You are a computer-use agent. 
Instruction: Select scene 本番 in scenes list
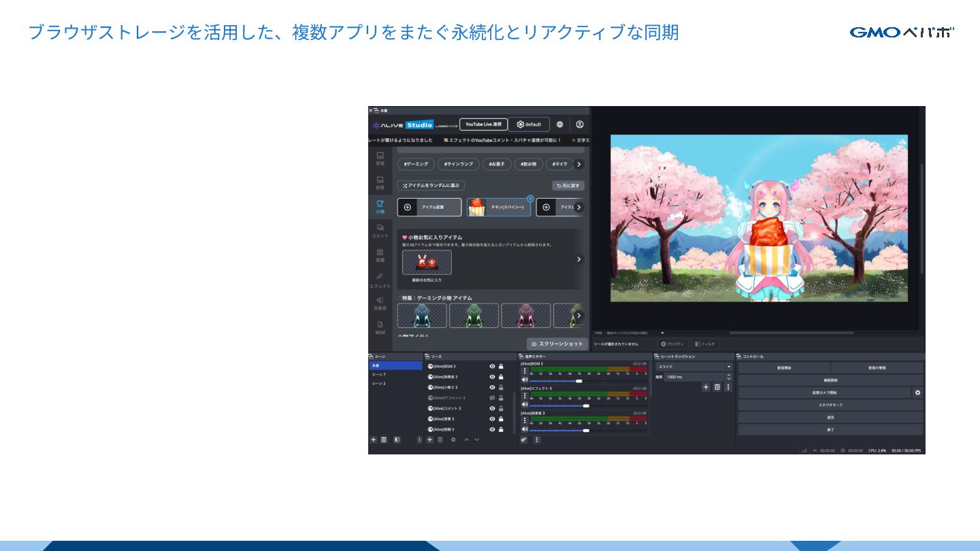(x=395, y=366)
